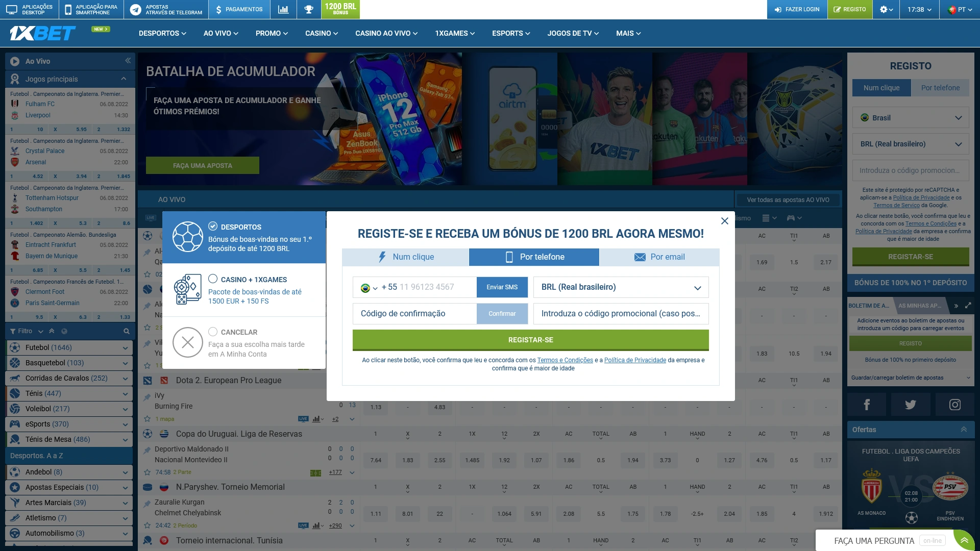
Task: Click the Registar-se green button
Action: [x=530, y=340]
